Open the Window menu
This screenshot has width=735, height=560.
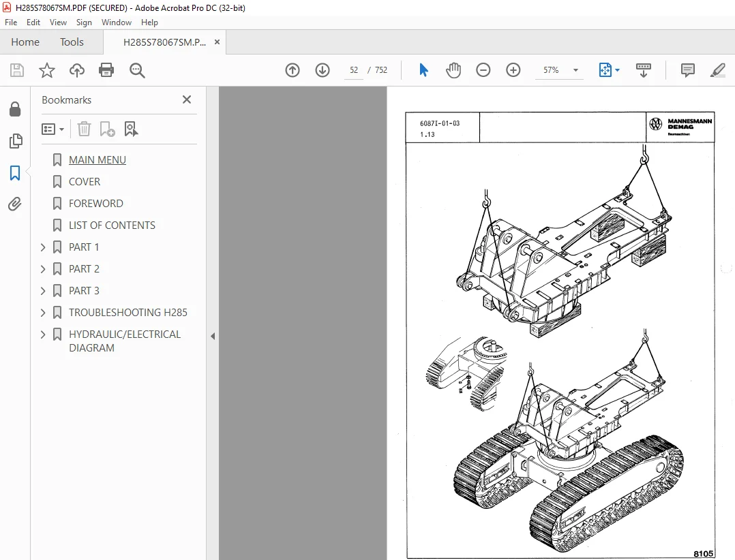116,22
